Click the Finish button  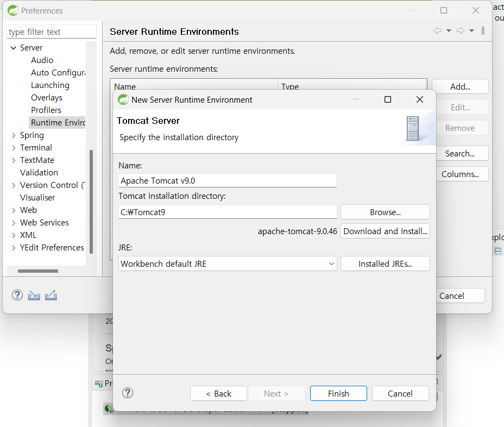338,393
